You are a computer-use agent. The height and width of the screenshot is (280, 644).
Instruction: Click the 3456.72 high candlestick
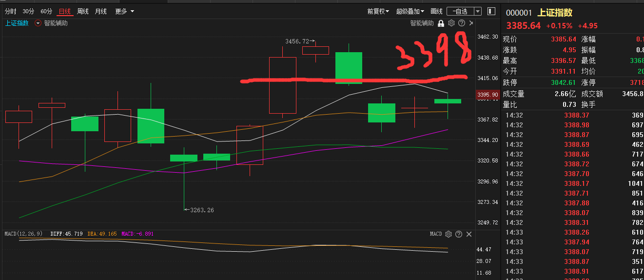pyautogui.click(x=315, y=50)
